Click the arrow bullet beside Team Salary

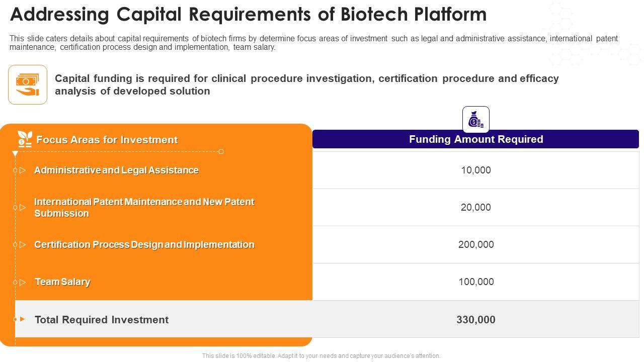(23, 282)
